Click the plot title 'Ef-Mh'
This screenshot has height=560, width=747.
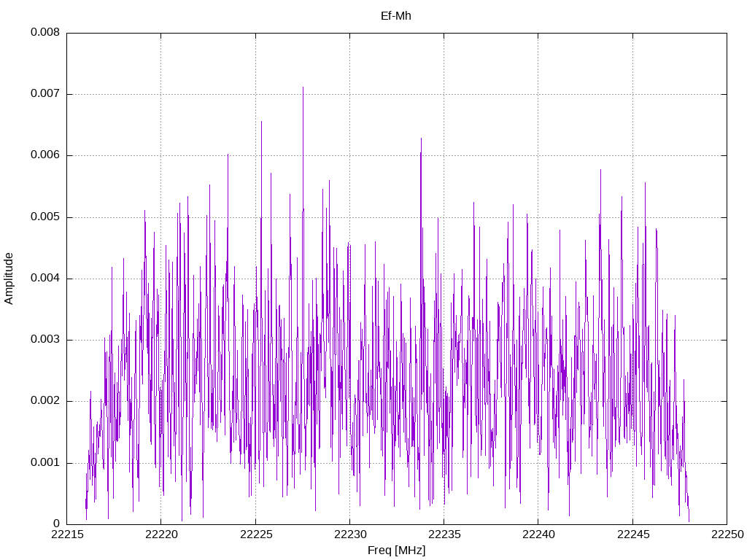point(395,16)
